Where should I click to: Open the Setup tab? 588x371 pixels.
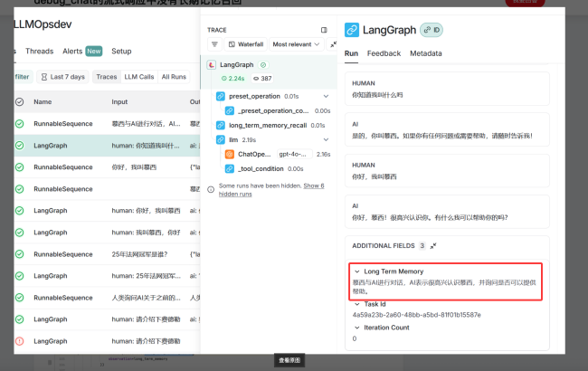point(121,52)
